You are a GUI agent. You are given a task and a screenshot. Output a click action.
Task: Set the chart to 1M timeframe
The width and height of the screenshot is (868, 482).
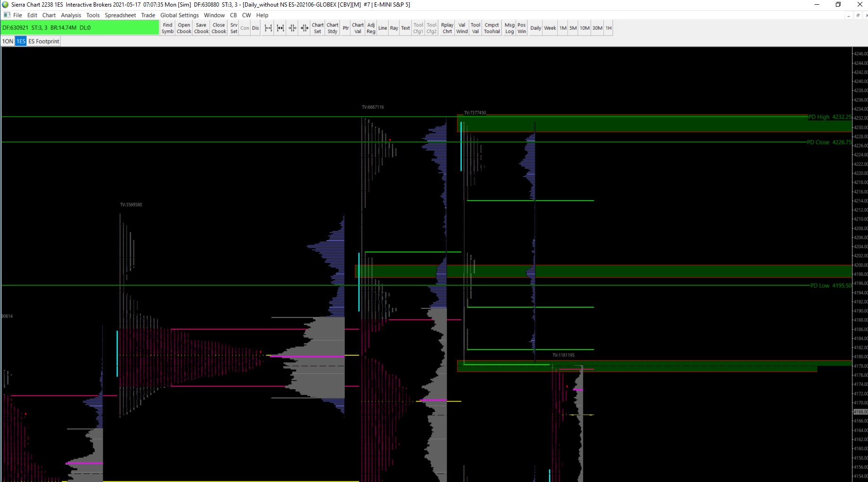pyautogui.click(x=563, y=28)
